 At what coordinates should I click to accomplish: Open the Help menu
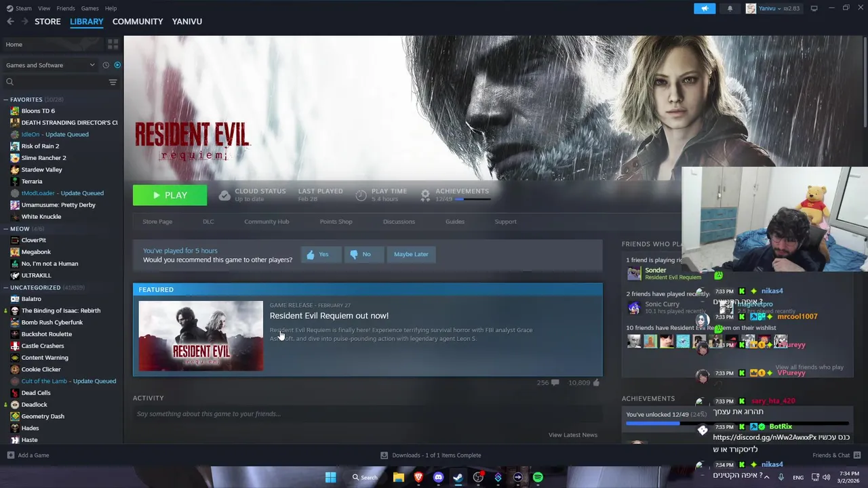[x=111, y=8]
